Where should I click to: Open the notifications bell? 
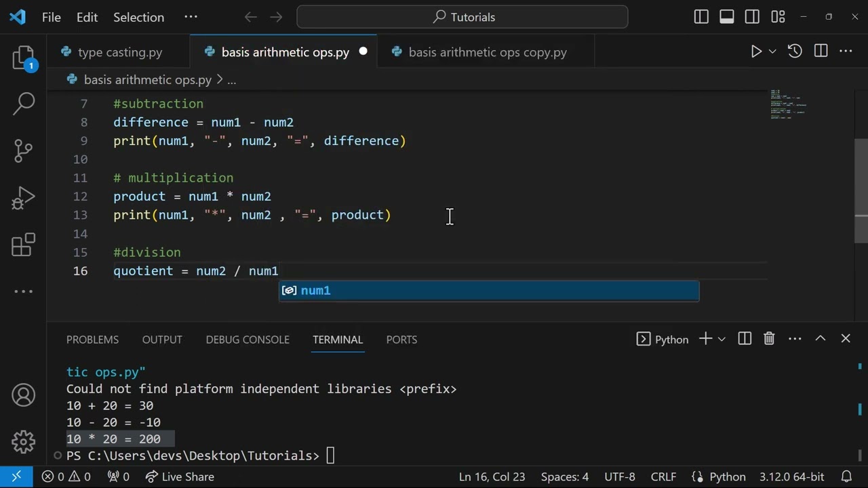(846, 476)
